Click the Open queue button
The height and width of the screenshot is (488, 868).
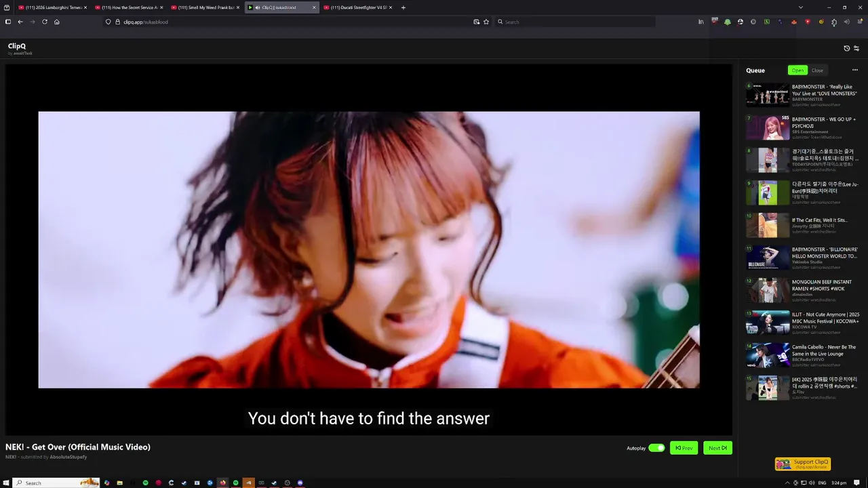(797, 70)
